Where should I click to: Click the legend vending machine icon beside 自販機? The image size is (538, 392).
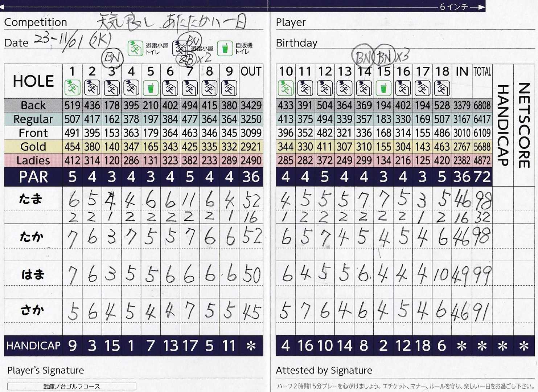225,48
